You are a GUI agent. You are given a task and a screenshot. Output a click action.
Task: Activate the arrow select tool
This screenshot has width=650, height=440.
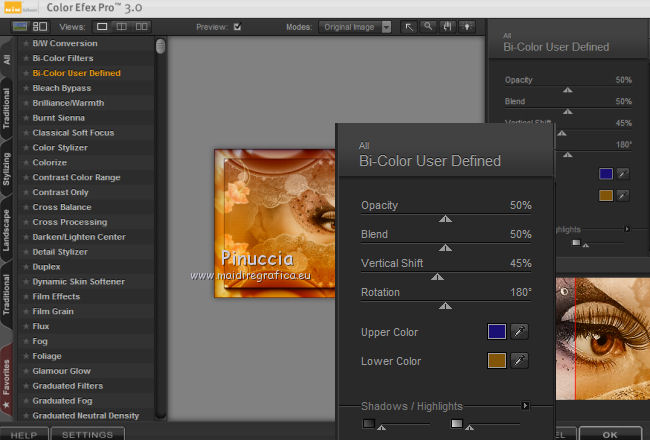(409, 27)
